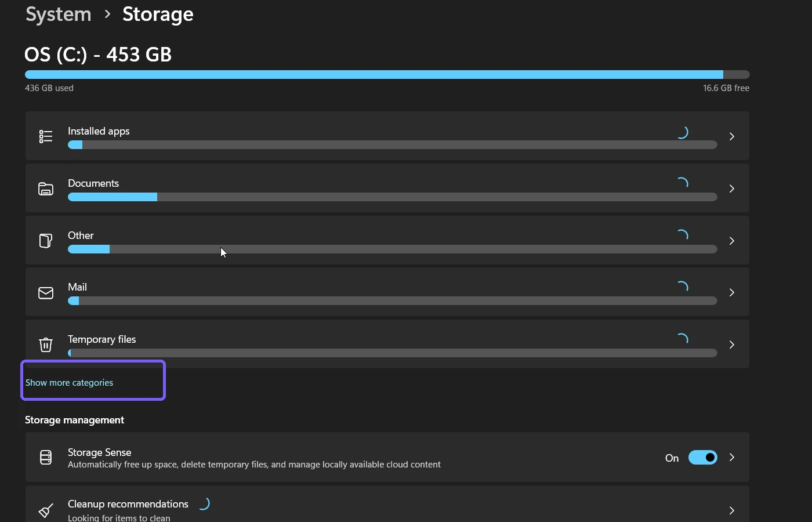Go back to System breadcrumb
Image resolution: width=812 pixels, height=522 pixels.
coord(59,14)
